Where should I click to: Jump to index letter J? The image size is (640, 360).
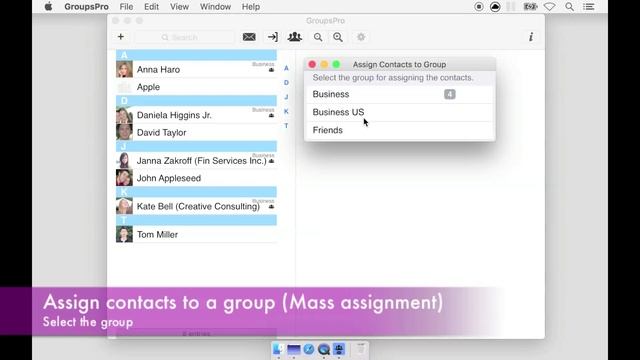coord(286,97)
